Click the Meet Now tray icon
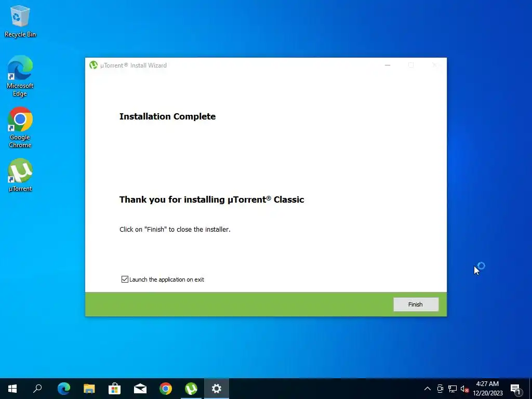532x399 pixels. [440, 389]
